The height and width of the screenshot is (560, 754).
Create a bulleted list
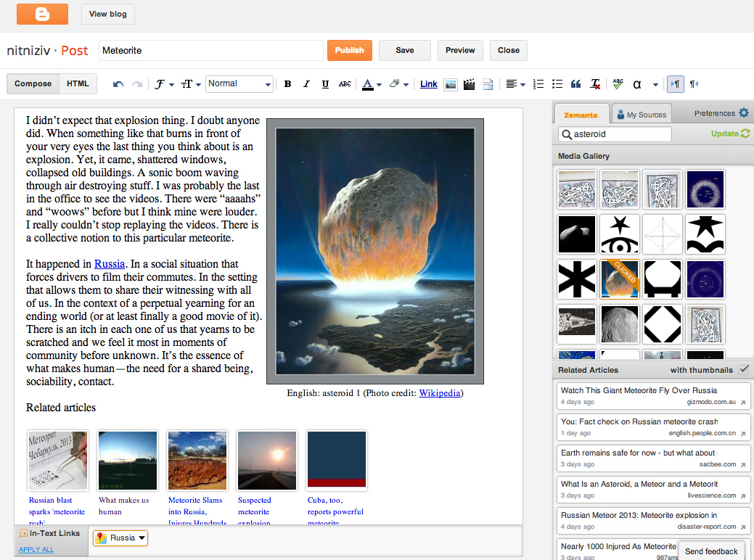tap(557, 84)
